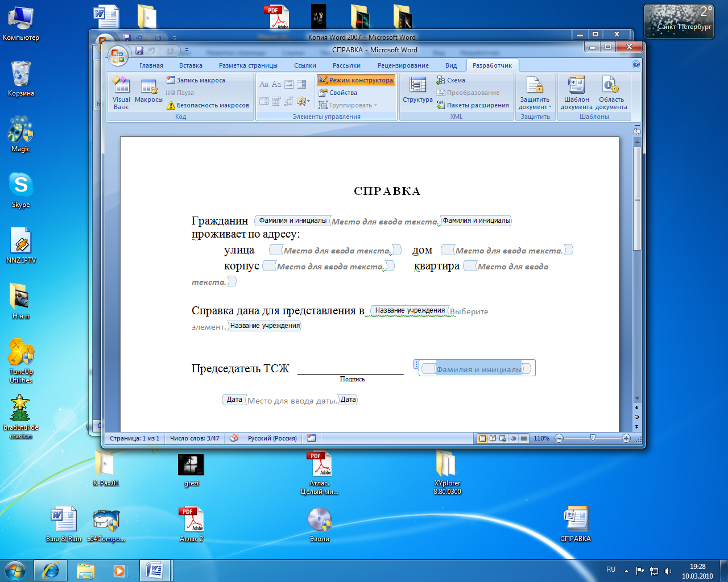This screenshot has height=582, width=728.
Task: Click the spelling check status icon
Action: click(x=234, y=438)
